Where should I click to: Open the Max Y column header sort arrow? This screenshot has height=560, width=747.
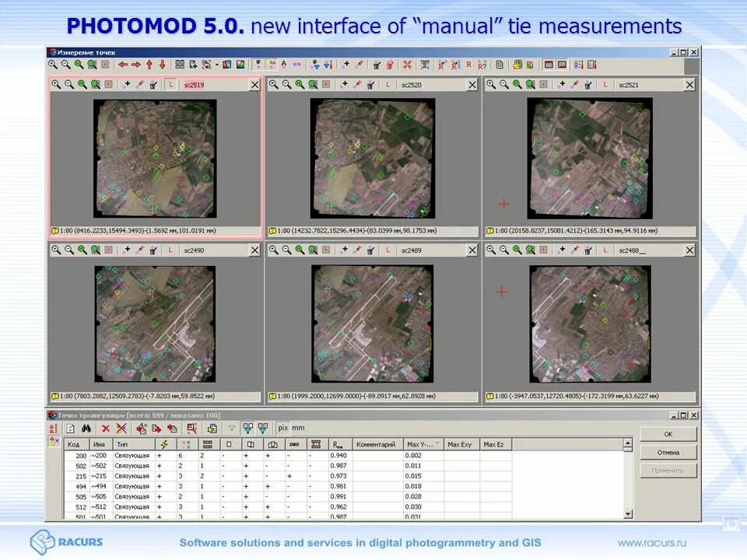point(437,444)
